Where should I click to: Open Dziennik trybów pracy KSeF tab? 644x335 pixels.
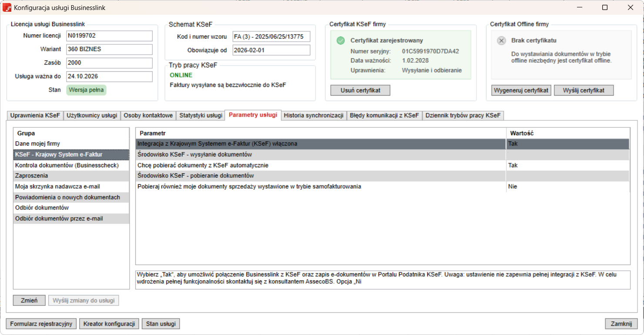click(463, 116)
